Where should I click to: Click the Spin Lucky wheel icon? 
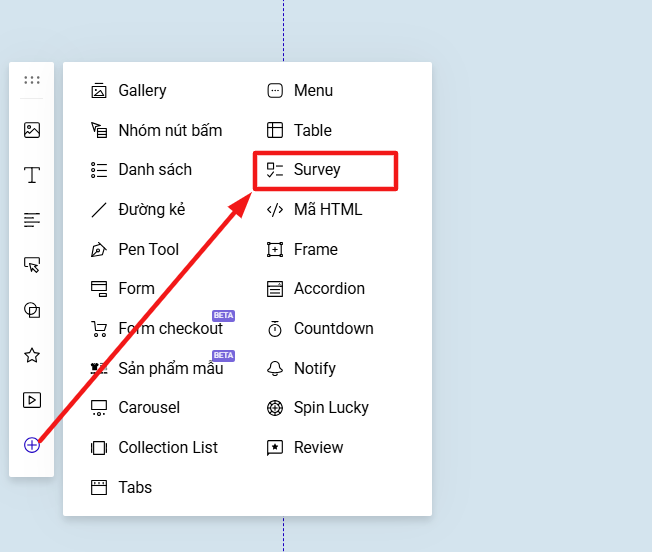click(275, 408)
